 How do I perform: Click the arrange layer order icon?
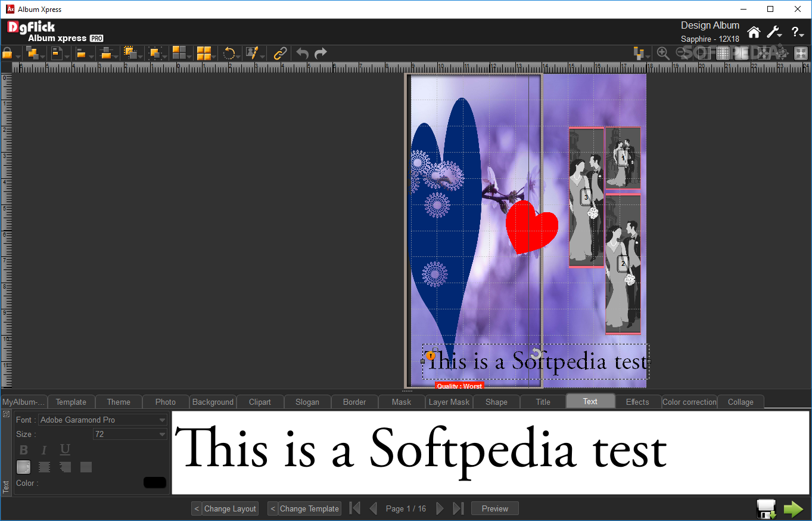coord(32,53)
